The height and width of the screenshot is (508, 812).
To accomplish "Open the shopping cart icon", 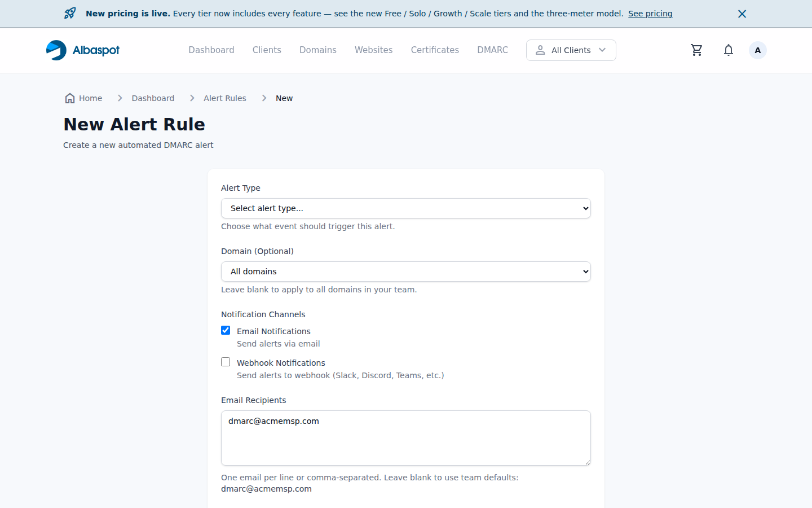I will click(x=696, y=50).
